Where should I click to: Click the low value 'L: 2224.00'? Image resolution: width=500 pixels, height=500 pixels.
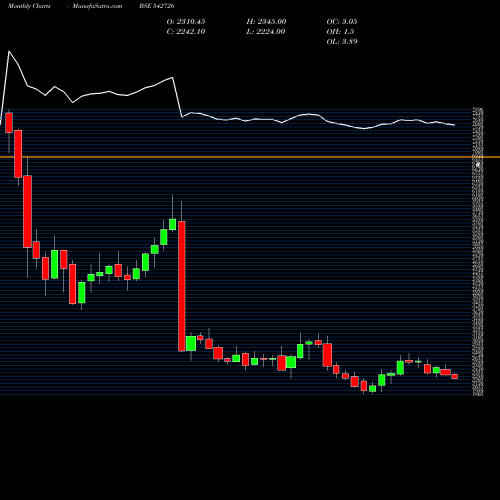pos(266,32)
